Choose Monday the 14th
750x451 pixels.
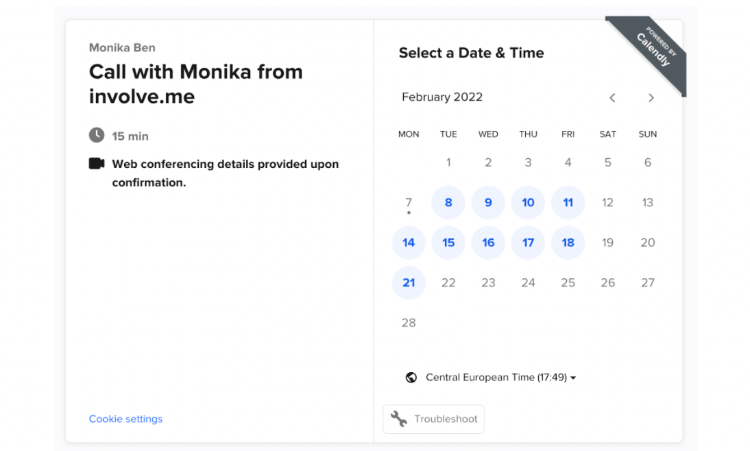[408, 242]
